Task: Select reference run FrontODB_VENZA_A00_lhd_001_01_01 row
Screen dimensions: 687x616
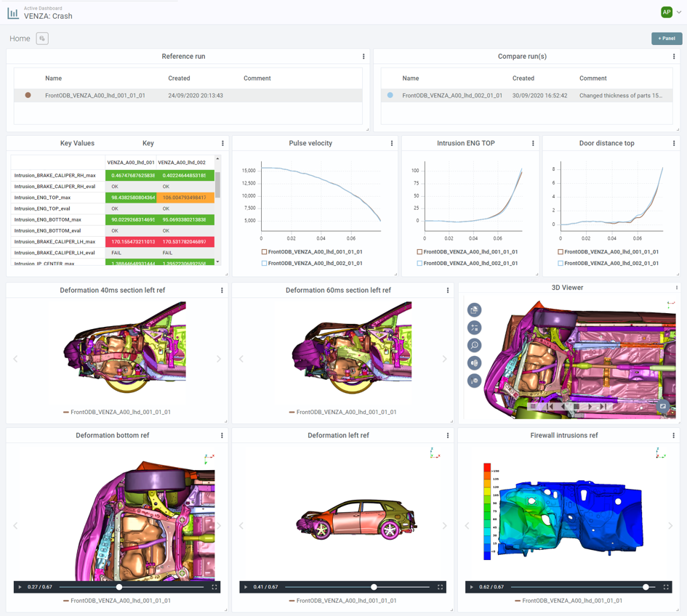Action: (188, 95)
